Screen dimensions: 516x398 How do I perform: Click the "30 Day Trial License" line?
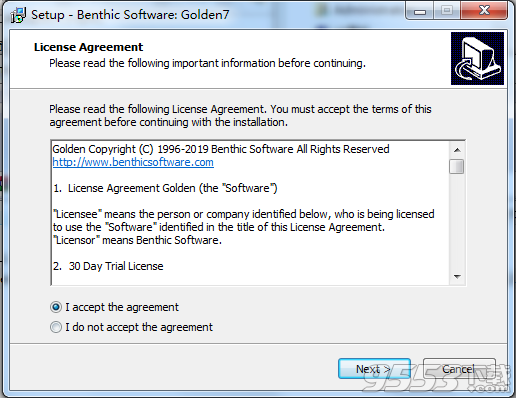[x=108, y=266]
